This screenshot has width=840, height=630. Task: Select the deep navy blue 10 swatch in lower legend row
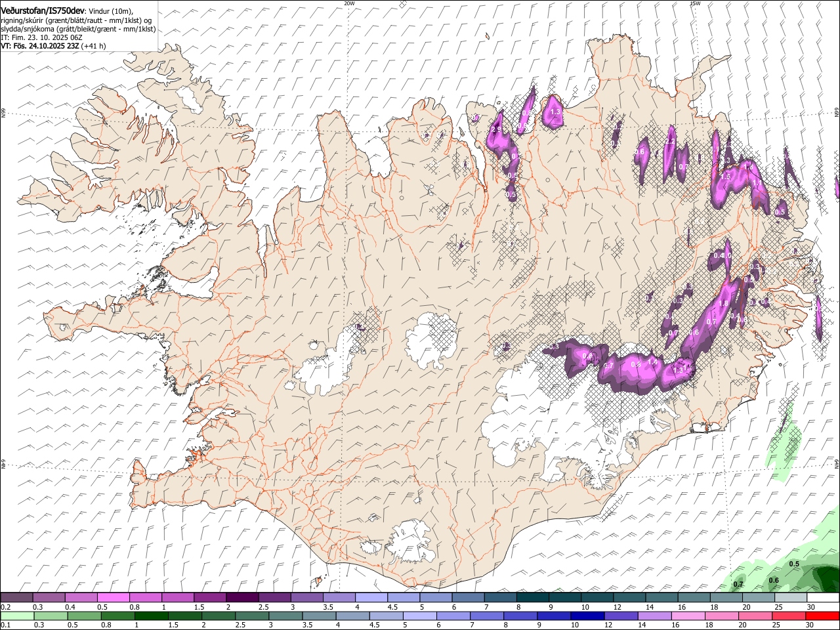coord(587,616)
